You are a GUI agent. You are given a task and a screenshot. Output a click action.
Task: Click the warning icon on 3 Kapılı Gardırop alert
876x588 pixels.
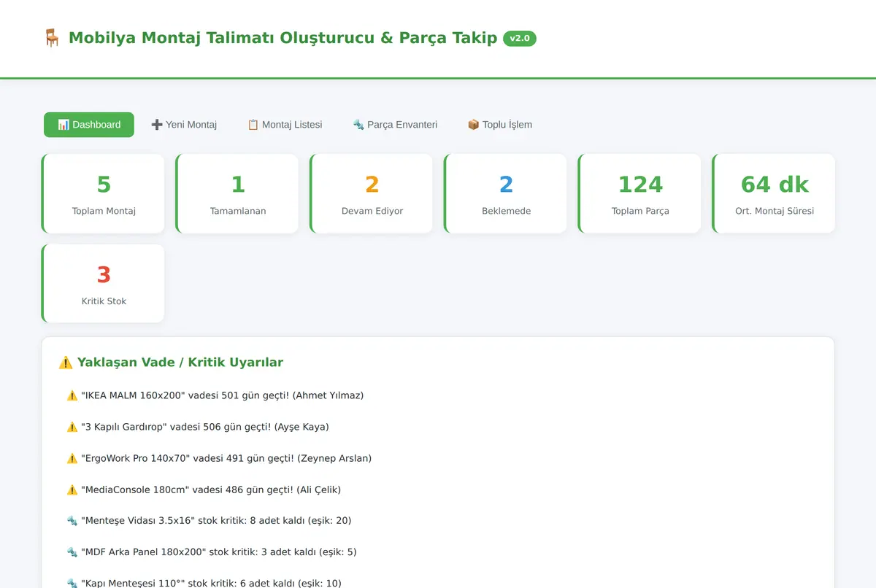coord(72,427)
